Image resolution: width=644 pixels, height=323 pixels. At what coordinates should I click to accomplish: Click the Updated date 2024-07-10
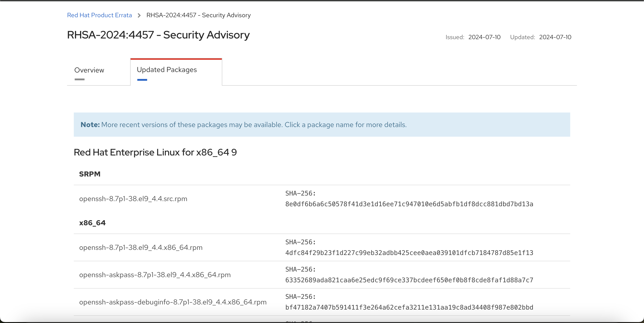[x=555, y=37]
